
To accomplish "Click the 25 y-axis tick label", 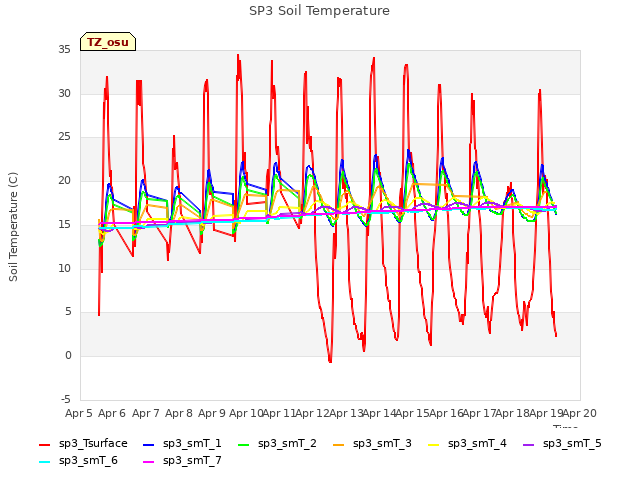I will click(x=64, y=137).
